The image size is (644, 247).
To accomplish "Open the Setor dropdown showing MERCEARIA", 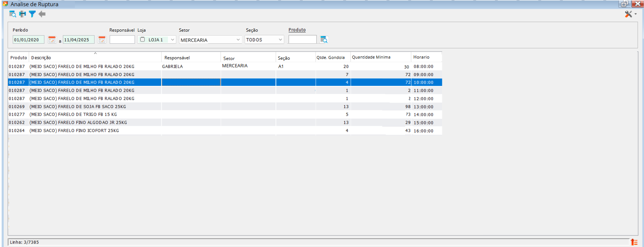I will pos(238,40).
